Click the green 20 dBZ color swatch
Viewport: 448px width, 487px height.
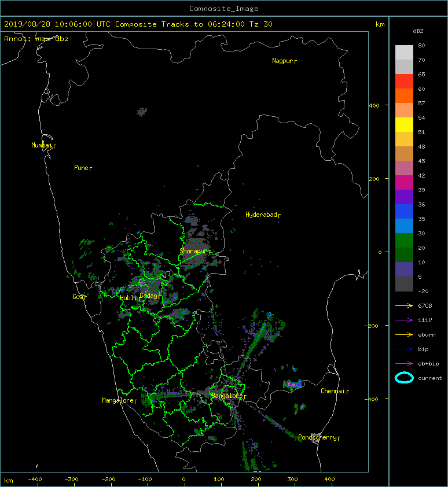(404, 241)
